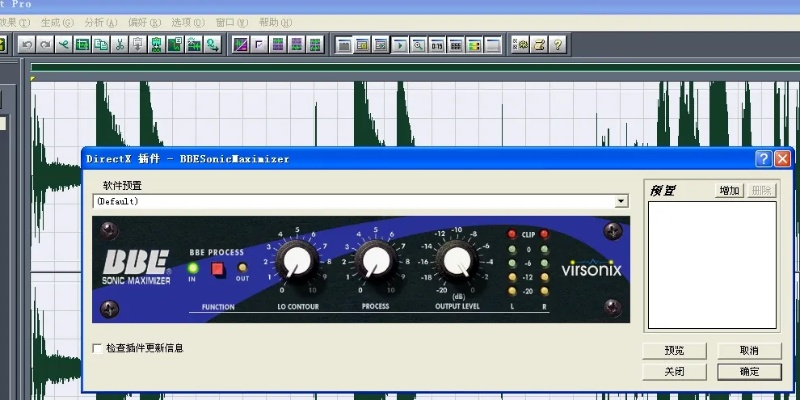The image size is (800, 400).
Task: Click the magnifier zoom icon in toolbar
Action: tap(418, 44)
